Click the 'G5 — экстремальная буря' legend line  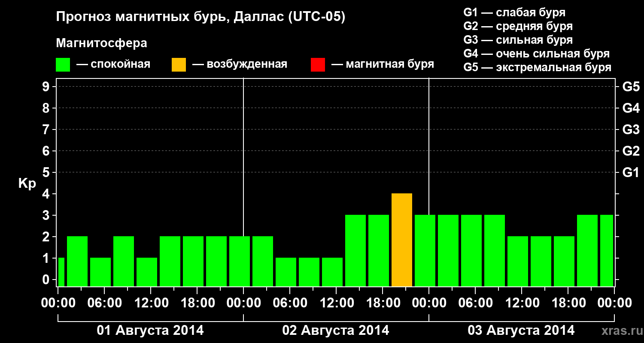click(538, 67)
